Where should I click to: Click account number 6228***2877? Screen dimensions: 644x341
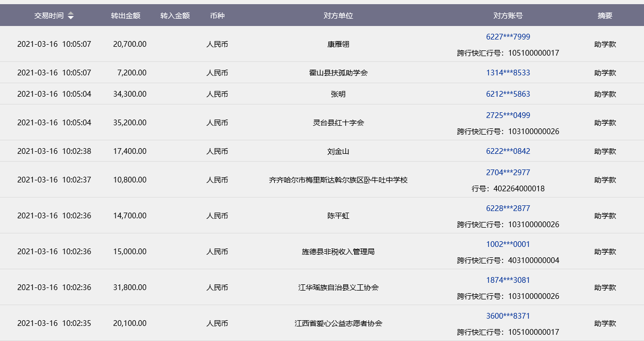tap(508, 208)
